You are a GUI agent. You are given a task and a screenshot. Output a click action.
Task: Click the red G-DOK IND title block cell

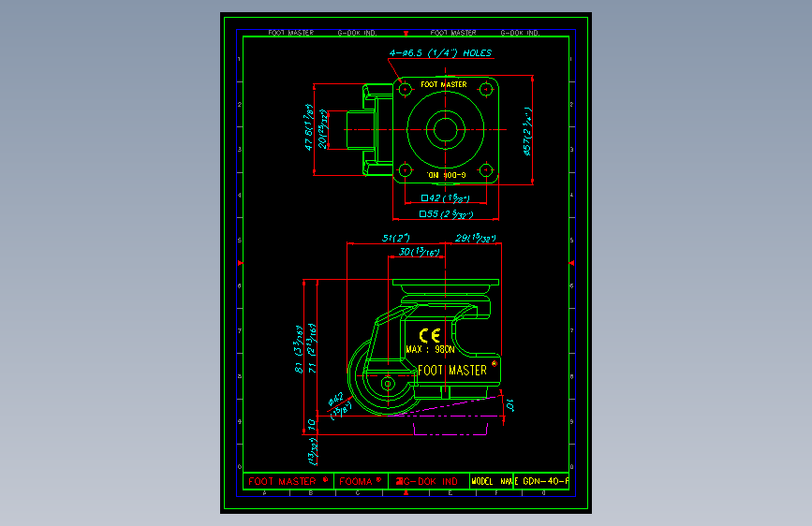(428, 481)
